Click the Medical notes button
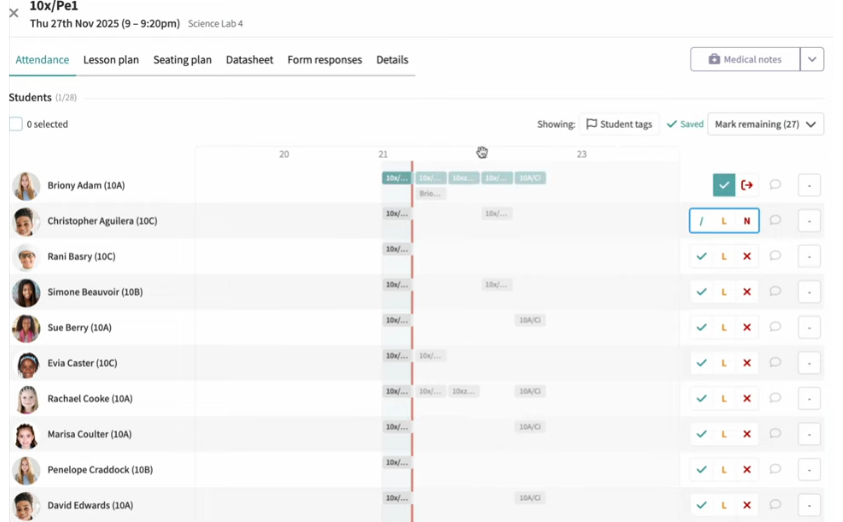 pyautogui.click(x=745, y=60)
